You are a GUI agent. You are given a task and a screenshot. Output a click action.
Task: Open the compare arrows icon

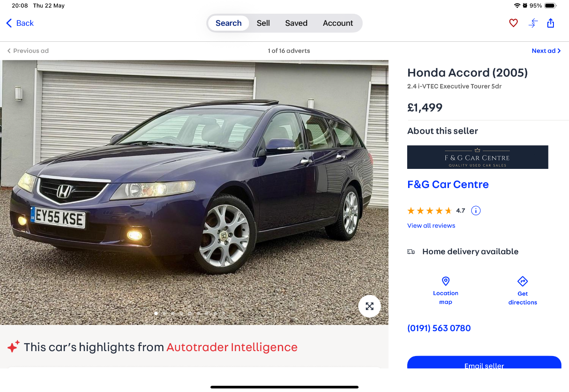click(x=533, y=23)
